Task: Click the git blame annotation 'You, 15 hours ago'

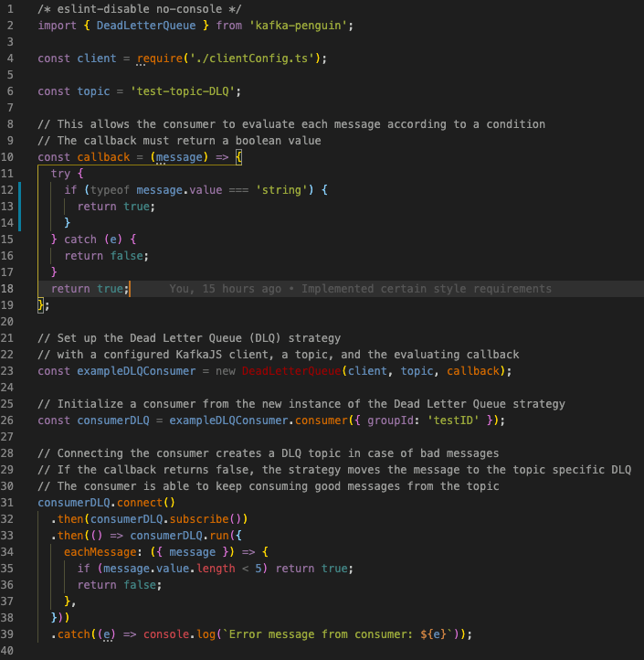Action: (225, 289)
